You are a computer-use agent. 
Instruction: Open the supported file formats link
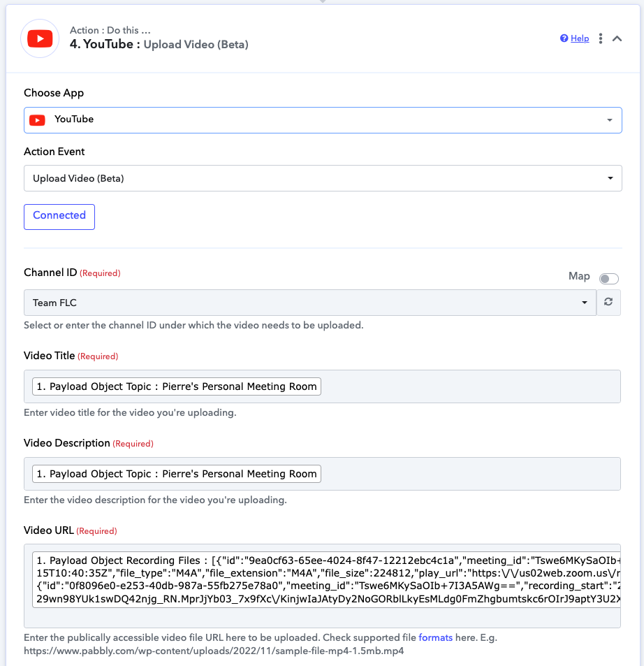pos(436,637)
